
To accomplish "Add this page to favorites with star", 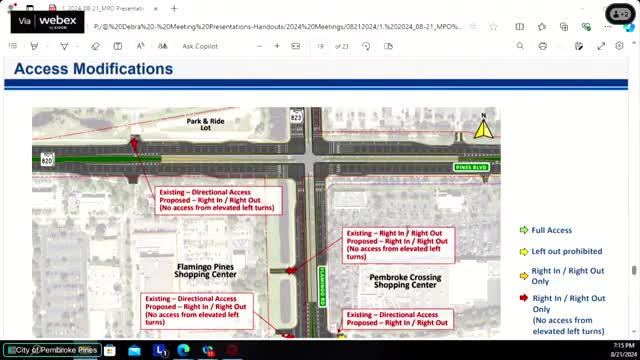I will click(493, 27).
